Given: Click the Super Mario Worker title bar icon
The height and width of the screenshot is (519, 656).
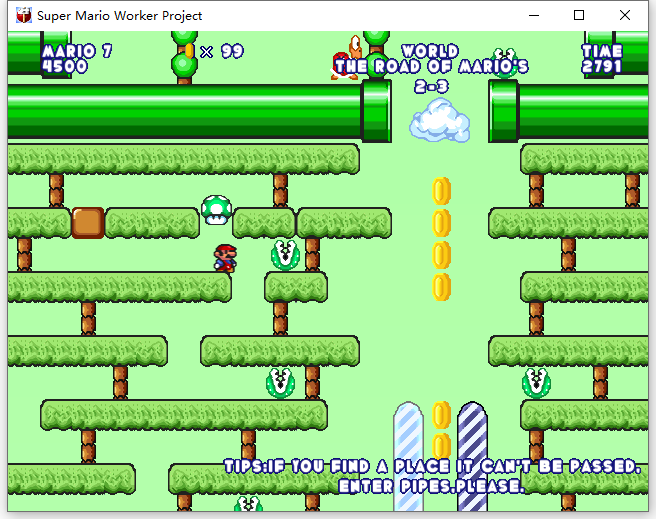Looking at the screenshot, I should (x=24, y=15).
